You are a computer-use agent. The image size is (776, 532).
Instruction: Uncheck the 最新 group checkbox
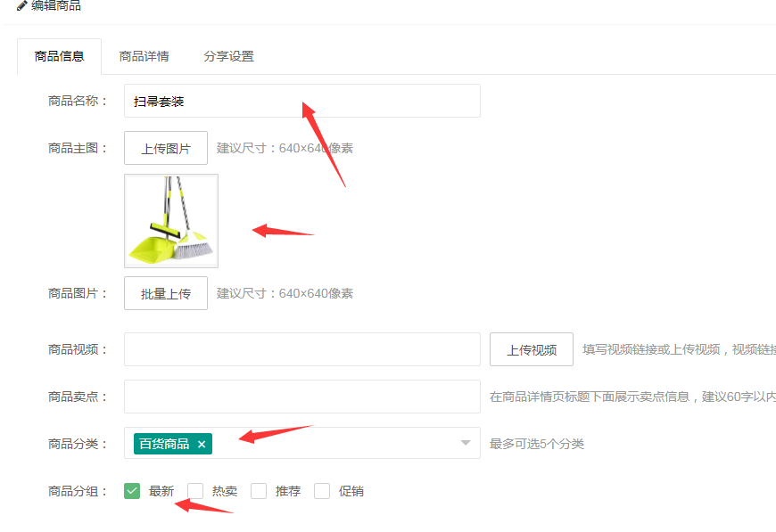132,491
